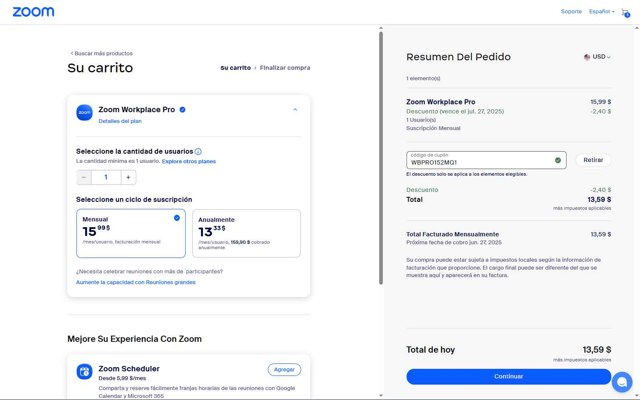Click the Continuar button
640x400 pixels.
(508, 376)
